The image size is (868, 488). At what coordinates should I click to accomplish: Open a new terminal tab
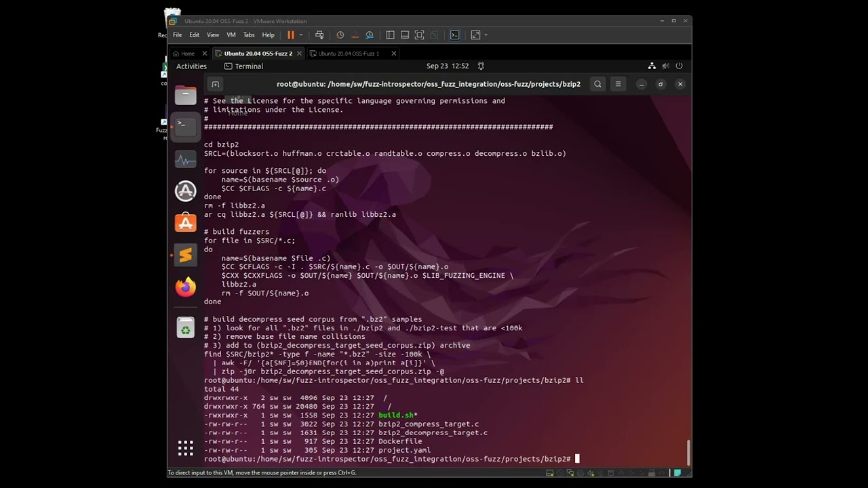pyautogui.click(x=215, y=84)
